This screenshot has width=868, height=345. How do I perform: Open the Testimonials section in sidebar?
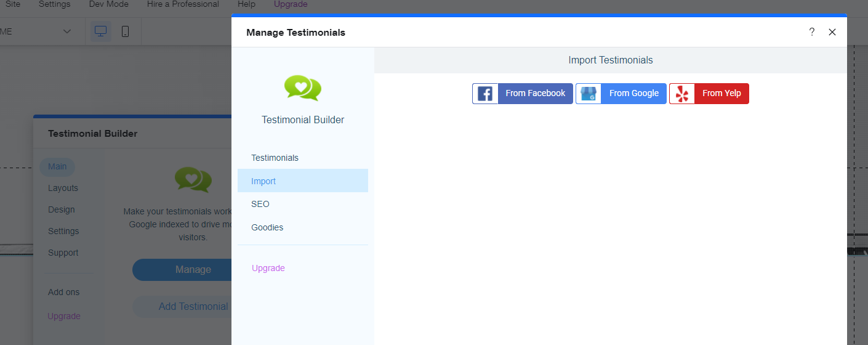303,158
